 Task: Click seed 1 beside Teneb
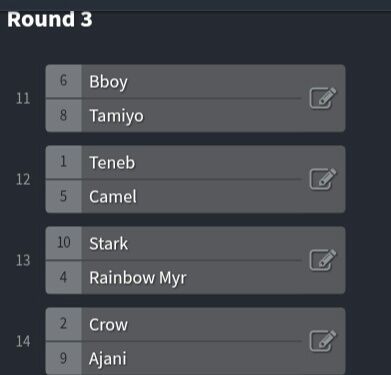[x=63, y=162]
